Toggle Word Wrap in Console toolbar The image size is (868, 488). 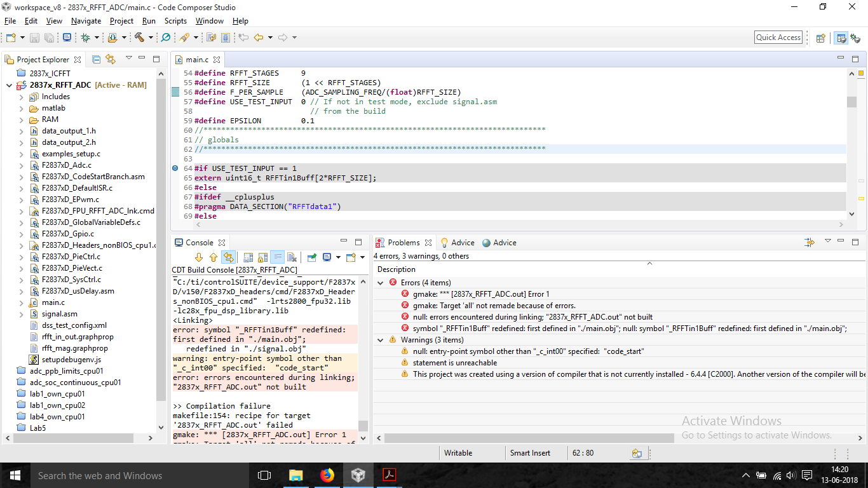pyautogui.click(x=277, y=257)
